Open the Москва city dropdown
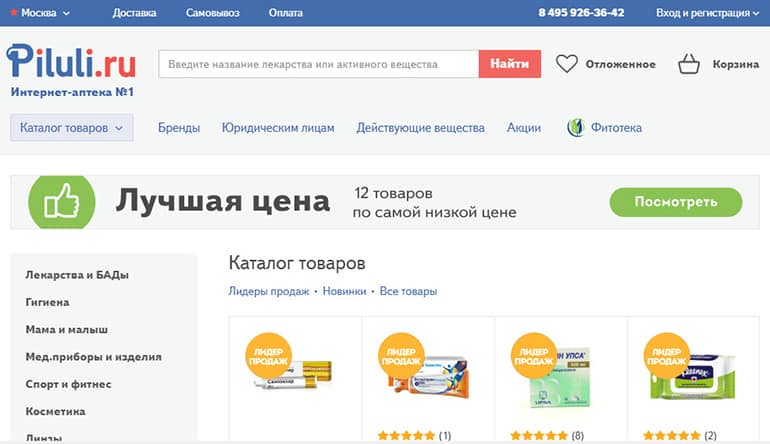 pos(40,13)
